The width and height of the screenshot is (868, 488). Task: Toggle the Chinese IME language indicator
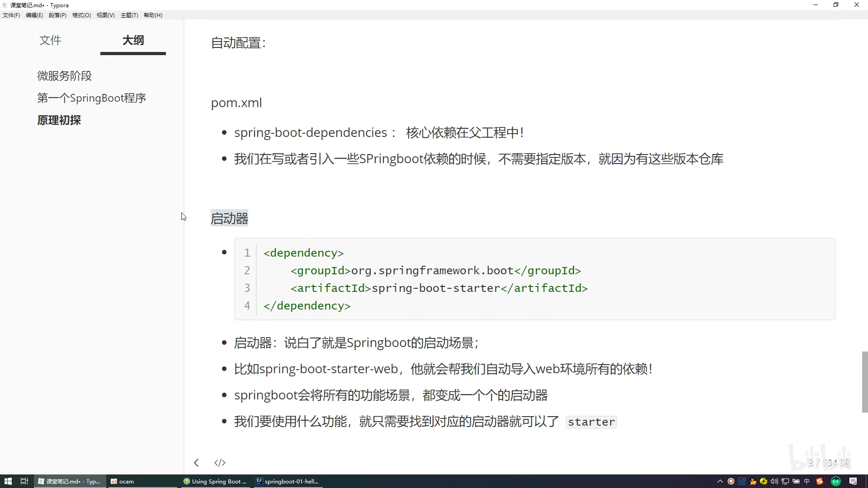tap(807, 481)
